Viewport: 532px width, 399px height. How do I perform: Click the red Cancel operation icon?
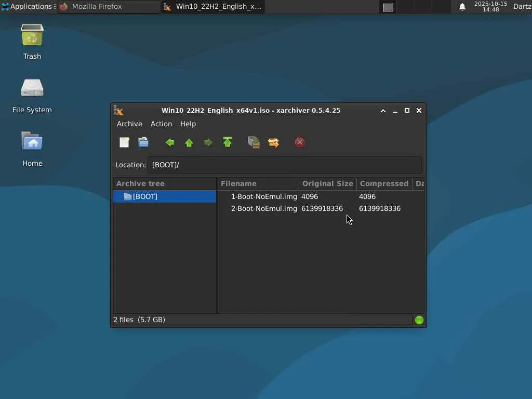tap(300, 142)
